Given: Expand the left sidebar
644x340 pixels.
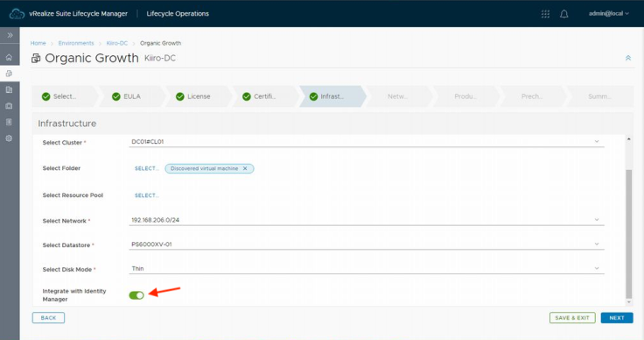Looking at the screenshot, I should 10,35.
